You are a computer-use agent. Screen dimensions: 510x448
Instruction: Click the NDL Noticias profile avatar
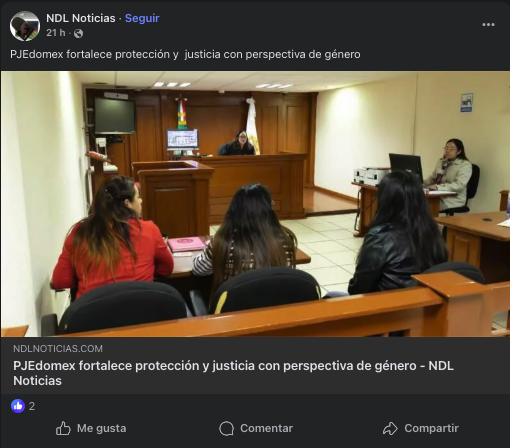tap(25, 26)
